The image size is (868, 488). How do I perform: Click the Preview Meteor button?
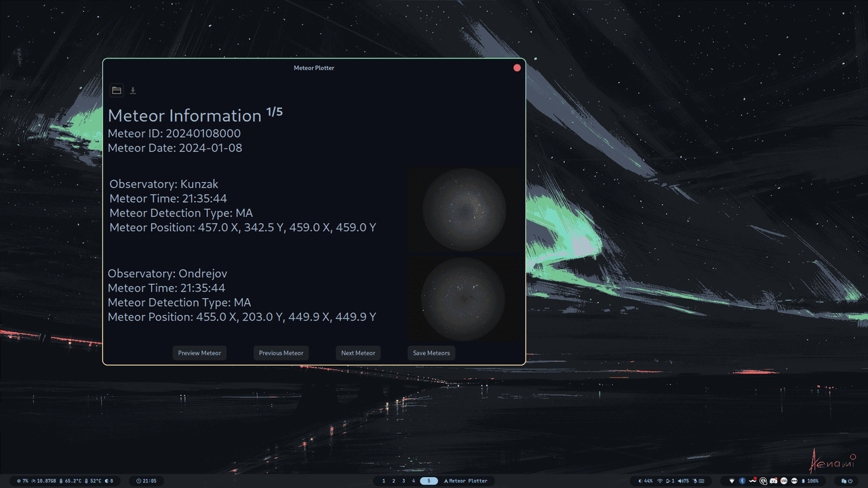(199, 352)
